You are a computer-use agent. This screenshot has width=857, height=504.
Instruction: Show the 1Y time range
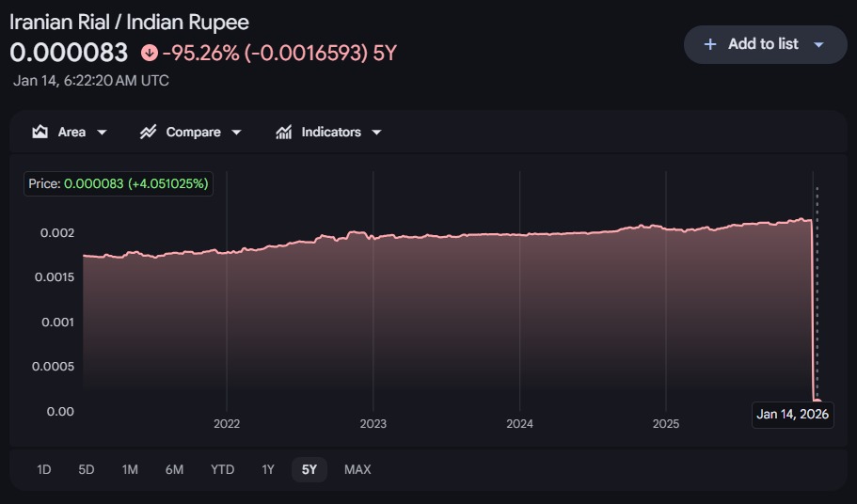tap(268, 469)
